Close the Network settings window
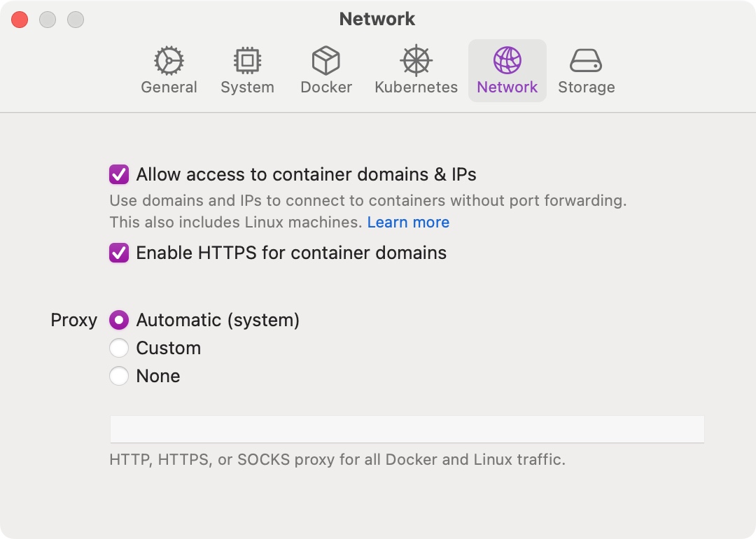 [20, 20]
